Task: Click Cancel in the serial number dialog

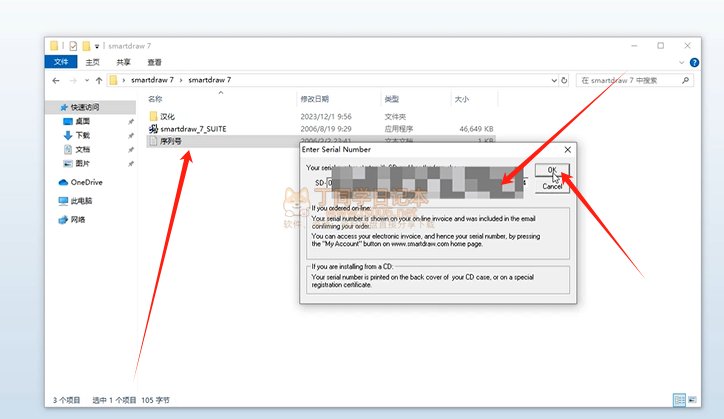Action: [552, 186]
